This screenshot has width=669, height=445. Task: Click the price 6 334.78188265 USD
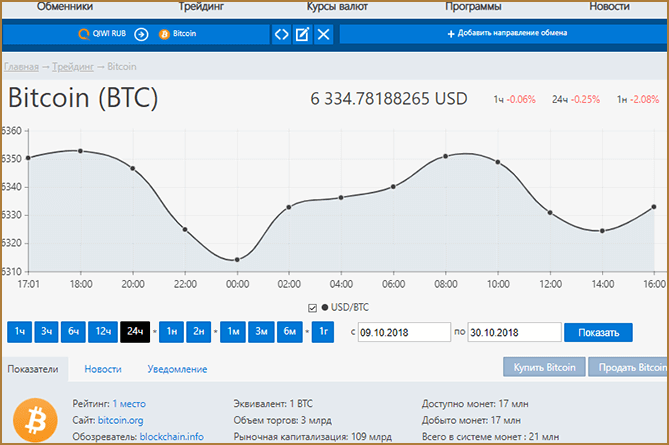click(389, 99)
